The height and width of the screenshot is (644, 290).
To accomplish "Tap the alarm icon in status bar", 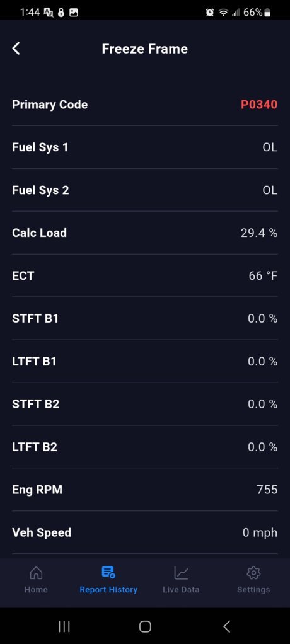I will pos(209,13).
